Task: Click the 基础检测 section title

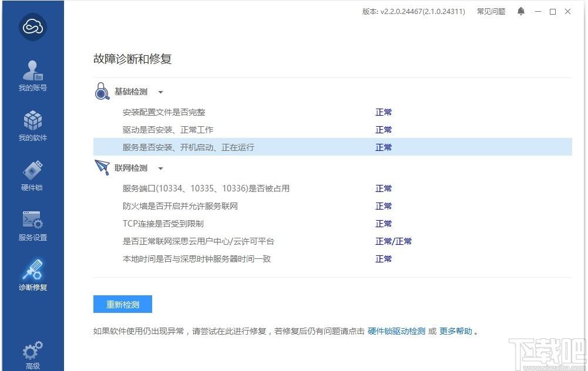Action: (131, 92)
